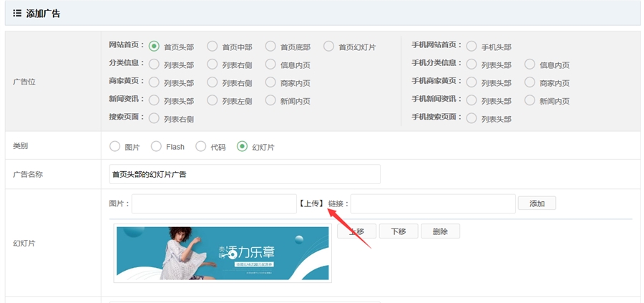644x303 pixels.
Task: Select 首页头部 radio under 网站首页
Action: tap(154, 47)
